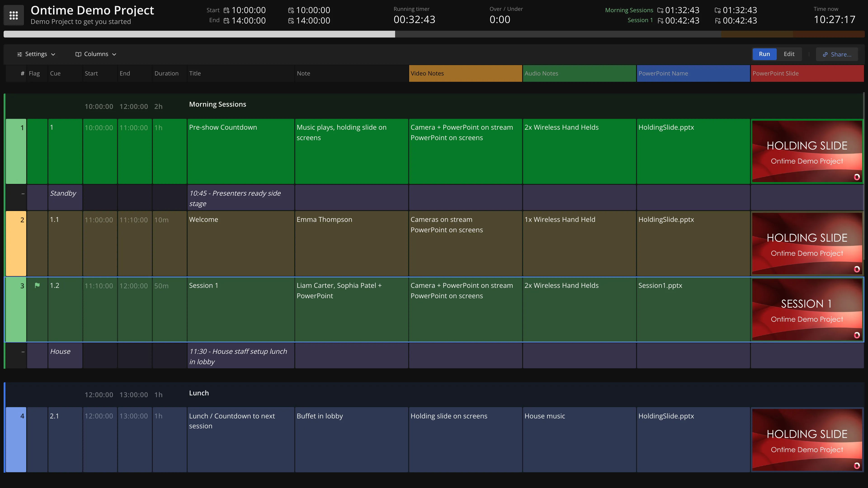Click the Video Notes column header
This screenshot has width=868, height=488.
465,73
